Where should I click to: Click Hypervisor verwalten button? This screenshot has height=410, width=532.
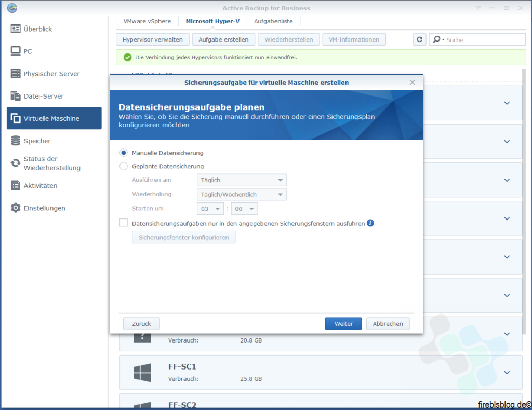tap(153, 39)
